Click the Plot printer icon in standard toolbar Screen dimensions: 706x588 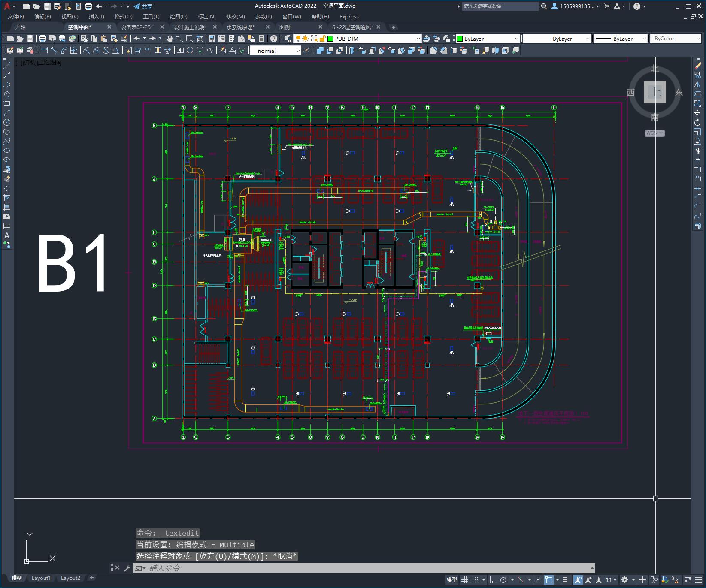tap(42, 39)
